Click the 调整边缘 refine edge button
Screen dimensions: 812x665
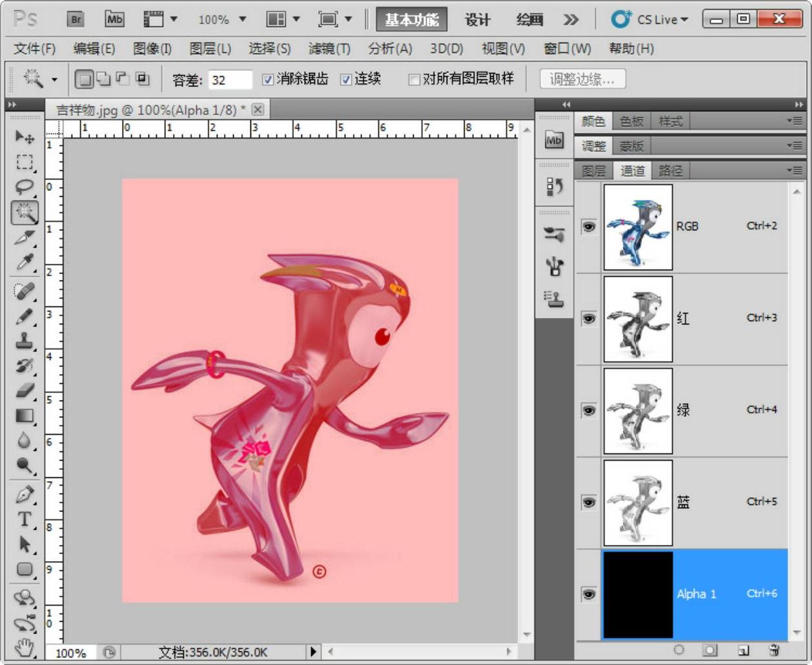(x=582, y=79)
